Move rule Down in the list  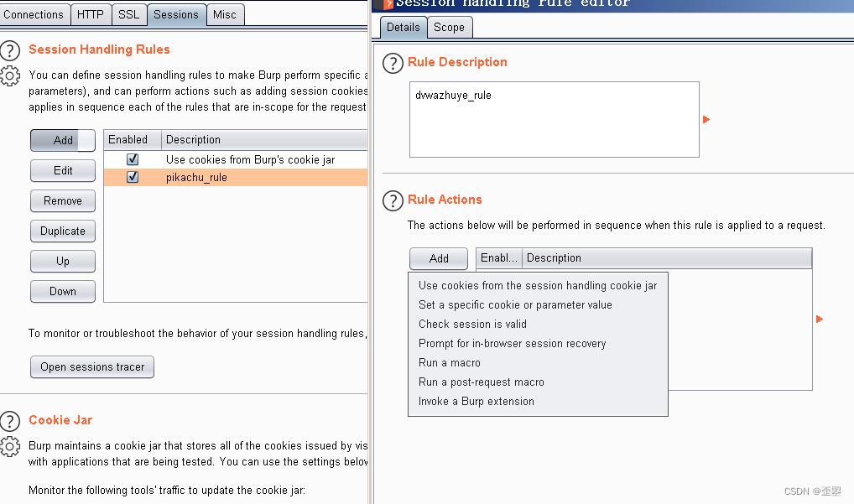point(63,292)
